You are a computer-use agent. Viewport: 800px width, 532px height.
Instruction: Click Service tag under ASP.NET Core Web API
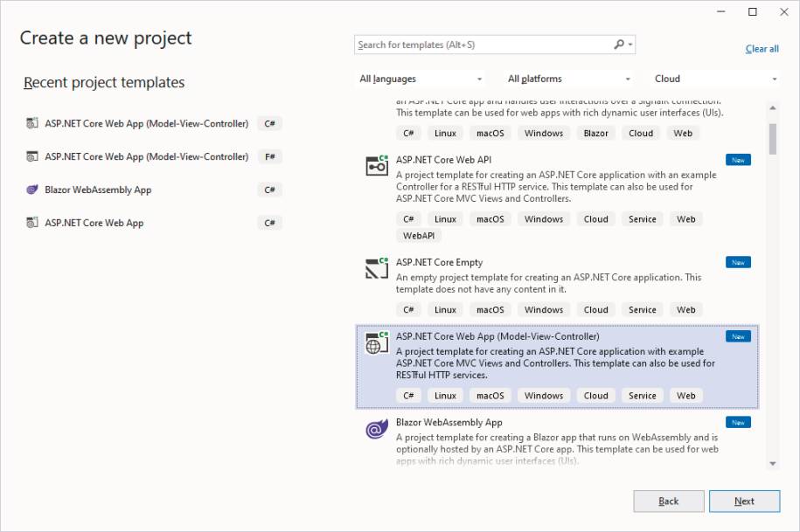point(643,219)
